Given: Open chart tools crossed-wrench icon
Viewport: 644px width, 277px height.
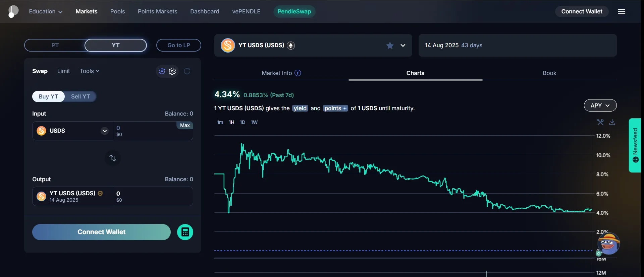Looking at the screenshot, I should click(x=600, y=122).
